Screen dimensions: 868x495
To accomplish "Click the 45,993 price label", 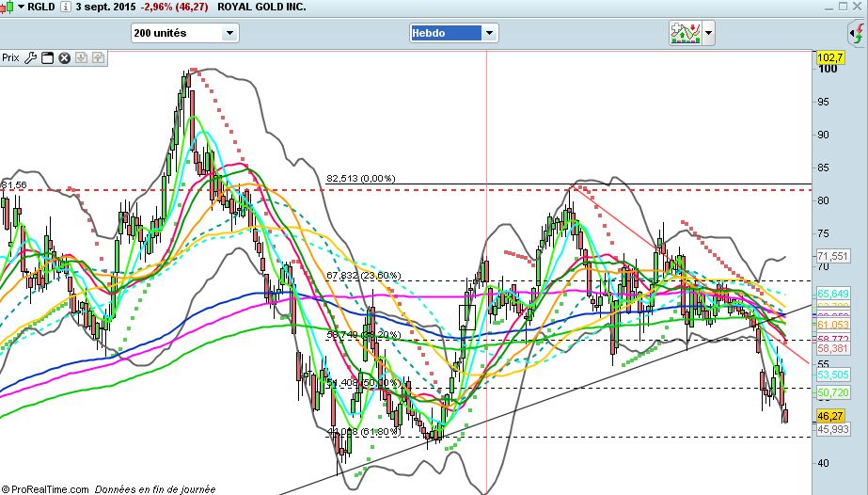I will pyautogui.click(x=832, y=429).
